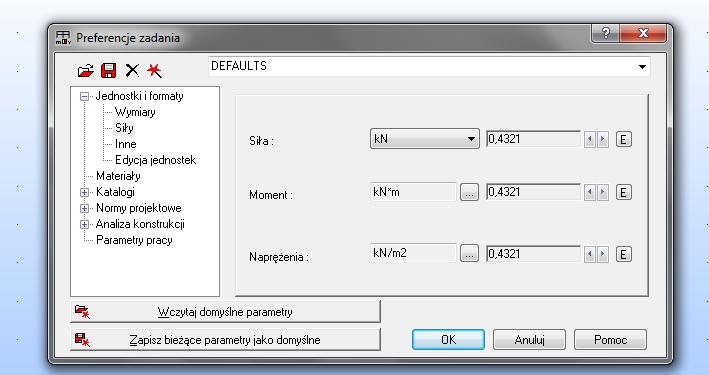This screenshot has width=709, height=375.
Task: Expand the Katalogi tree node
Action: click(x=84, y=192)
